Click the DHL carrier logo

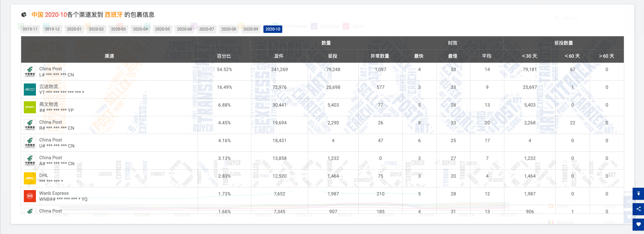30,178
